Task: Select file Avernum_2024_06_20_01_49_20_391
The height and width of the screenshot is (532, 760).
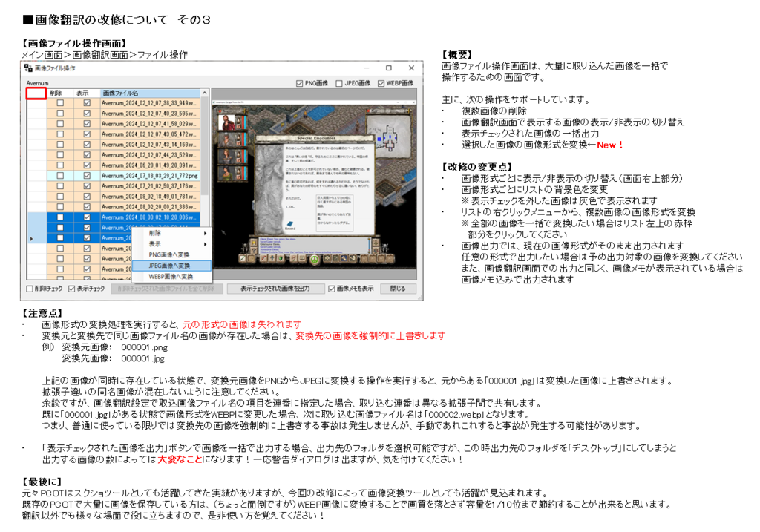Action: 150,165
